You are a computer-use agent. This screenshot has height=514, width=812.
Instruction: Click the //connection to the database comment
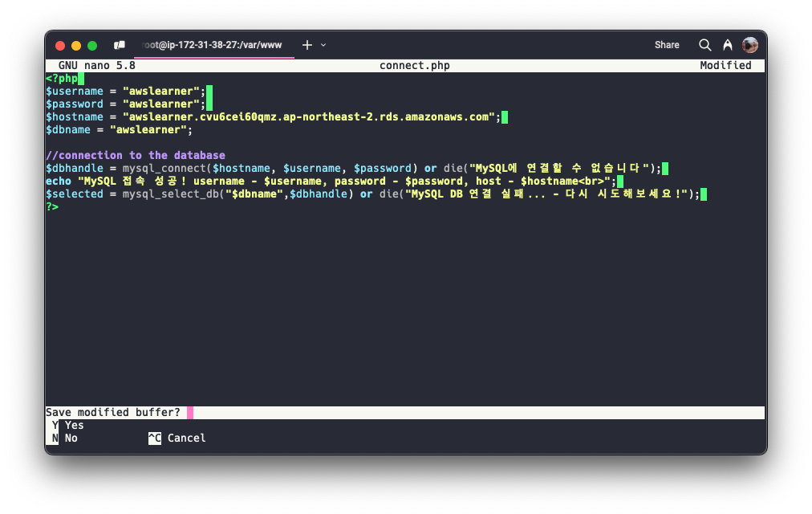coord(135,156)
